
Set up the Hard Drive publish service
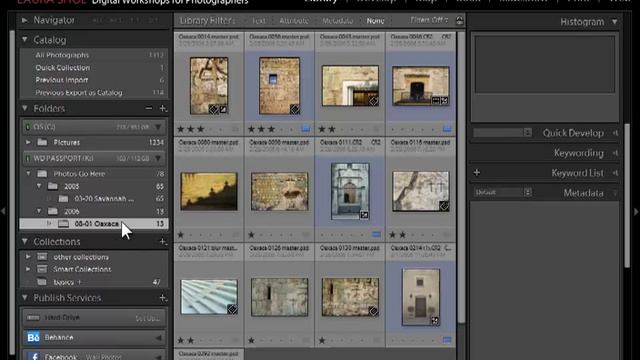[147, 318]
